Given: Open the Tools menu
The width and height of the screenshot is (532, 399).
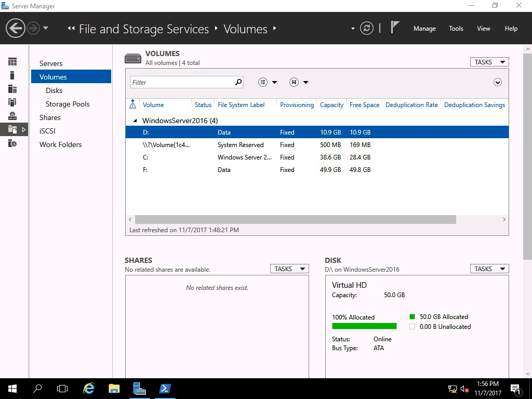Looking at the screenshot, I should point(456,29).
